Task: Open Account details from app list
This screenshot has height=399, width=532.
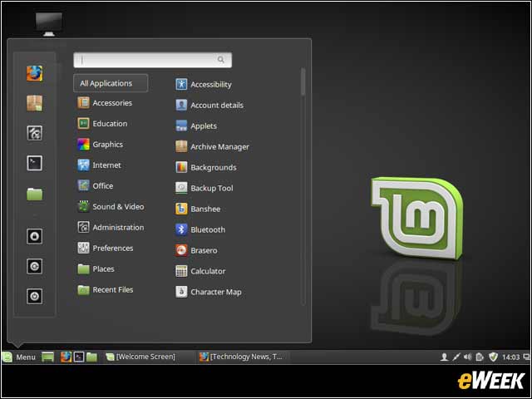Action: point(209,106)
